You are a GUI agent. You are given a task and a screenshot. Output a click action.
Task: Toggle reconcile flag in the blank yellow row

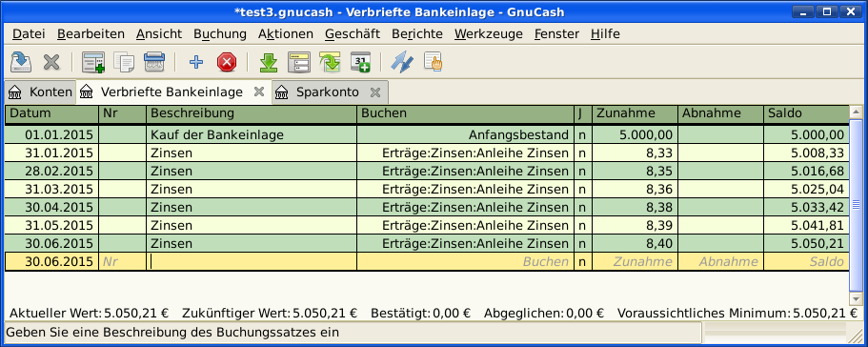click(583, 262)
